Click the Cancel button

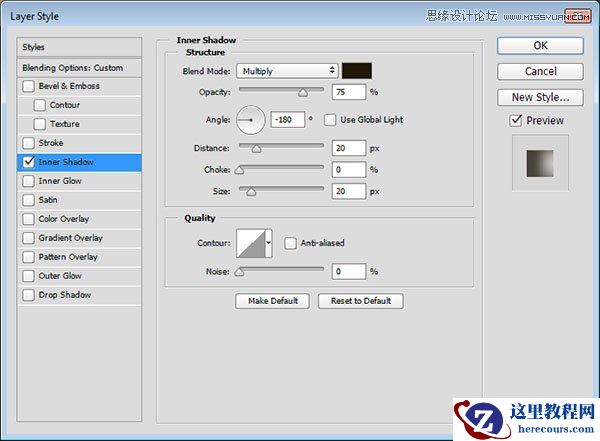click(540, 71)
